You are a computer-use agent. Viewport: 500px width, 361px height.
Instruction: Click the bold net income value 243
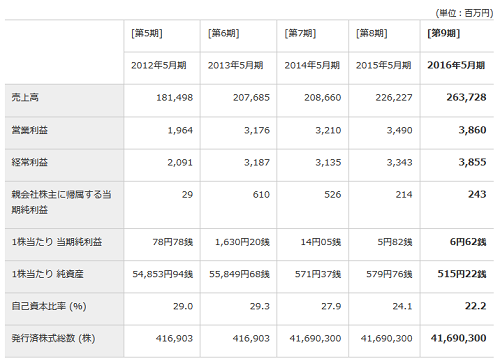(477, 194)
